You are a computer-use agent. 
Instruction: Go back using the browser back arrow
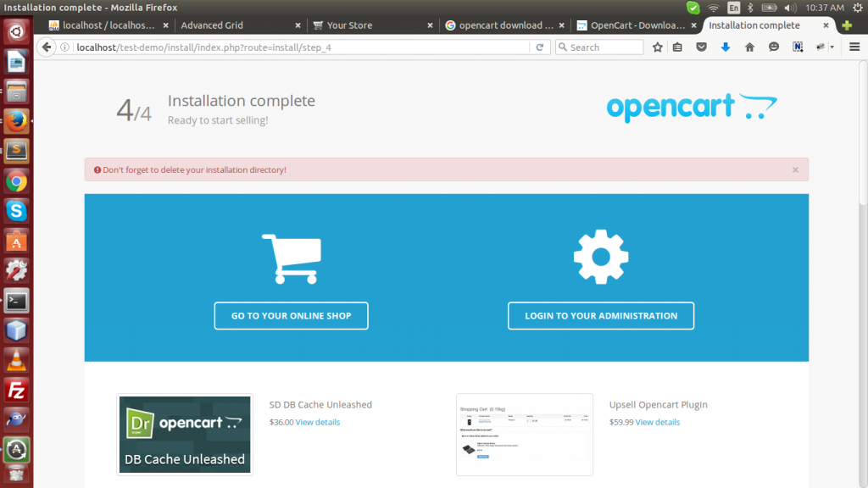click(x=47, y=47)
